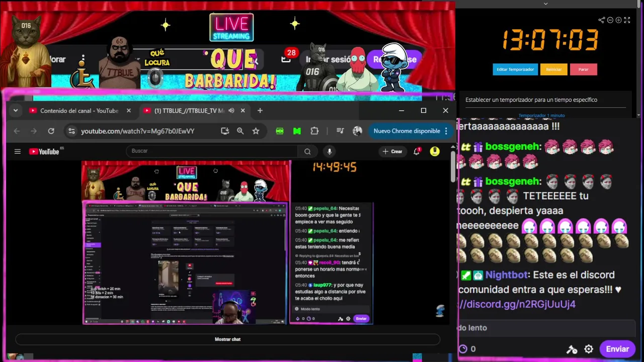Click the Reiniciar timer button
The image size is (644, 362).
point(554,69)
